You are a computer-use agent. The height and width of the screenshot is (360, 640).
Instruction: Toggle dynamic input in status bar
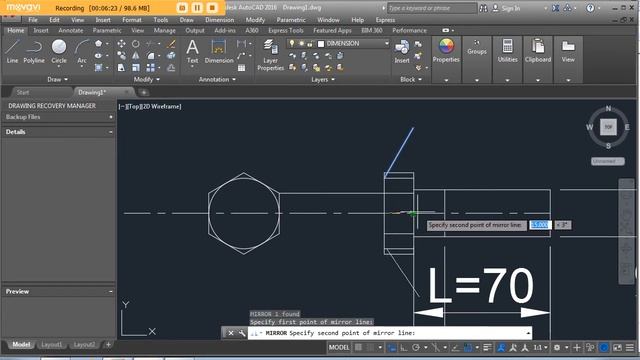[x=391, y=347]
